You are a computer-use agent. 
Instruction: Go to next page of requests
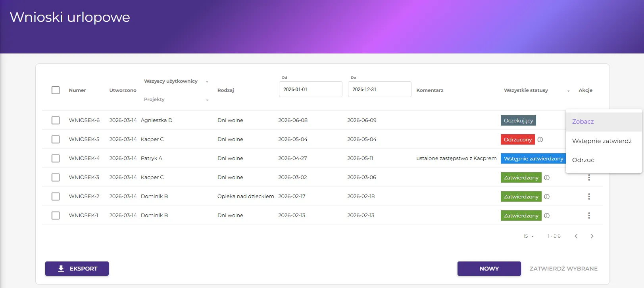(592, 236)
